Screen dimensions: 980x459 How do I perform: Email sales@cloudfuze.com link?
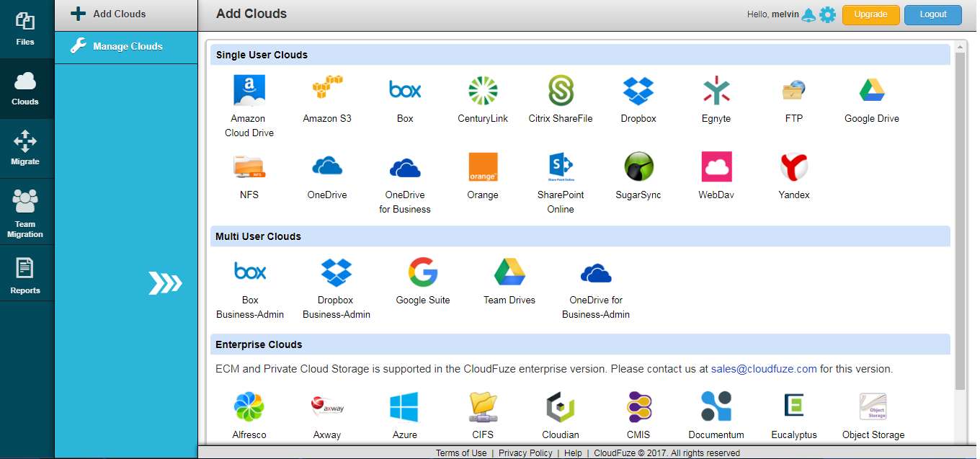click(764, 369)
